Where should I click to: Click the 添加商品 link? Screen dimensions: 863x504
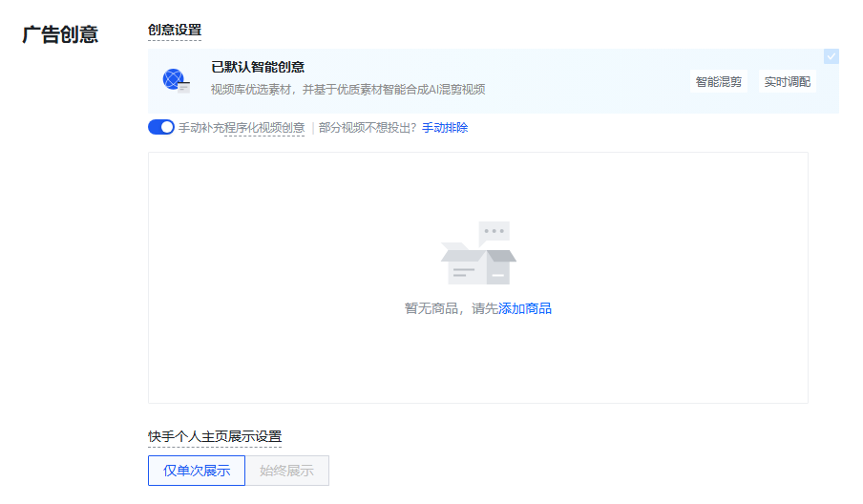[524, 308]
